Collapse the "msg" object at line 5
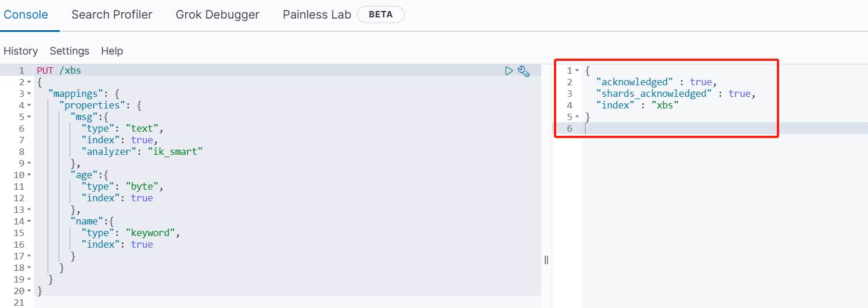Viewport: 868px width, 308px height. click(x=29, y=117)
